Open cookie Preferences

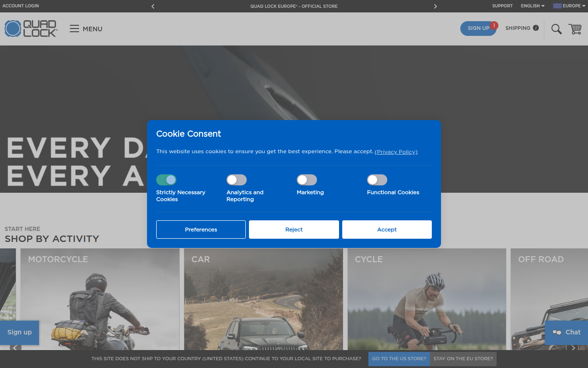tap(201, 230)
